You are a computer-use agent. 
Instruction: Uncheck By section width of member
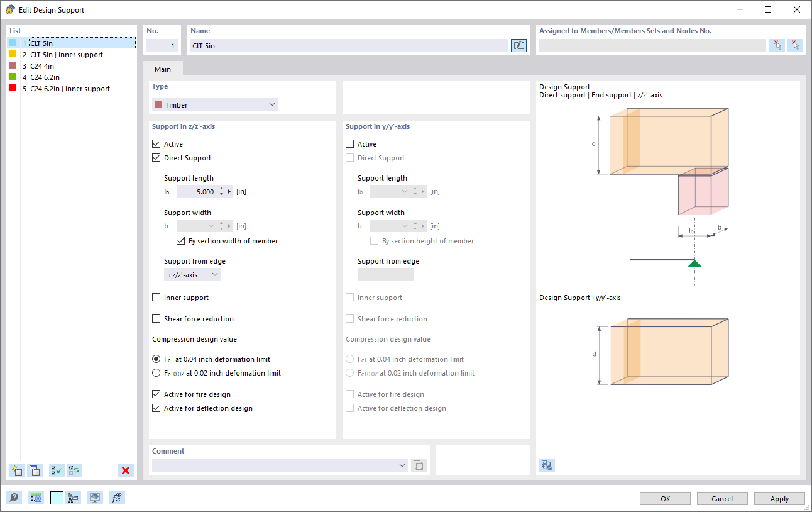181,240
